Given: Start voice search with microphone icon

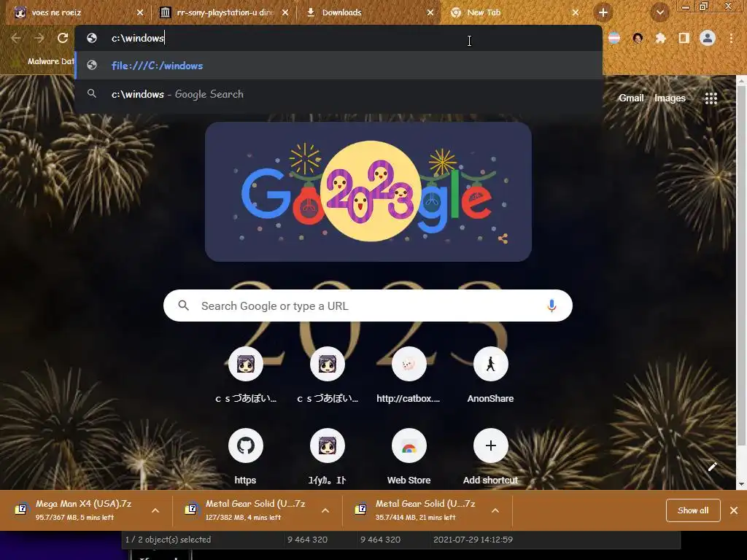Looking at the screenshot, I should pos(551,306).
